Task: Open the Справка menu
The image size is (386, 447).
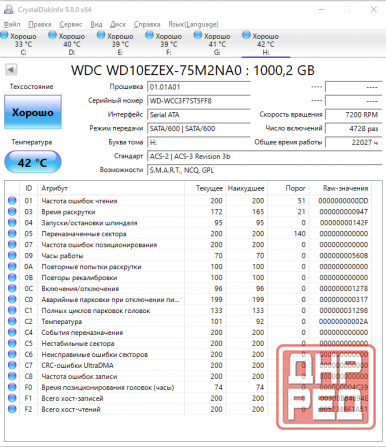Action: pos(147,24)
